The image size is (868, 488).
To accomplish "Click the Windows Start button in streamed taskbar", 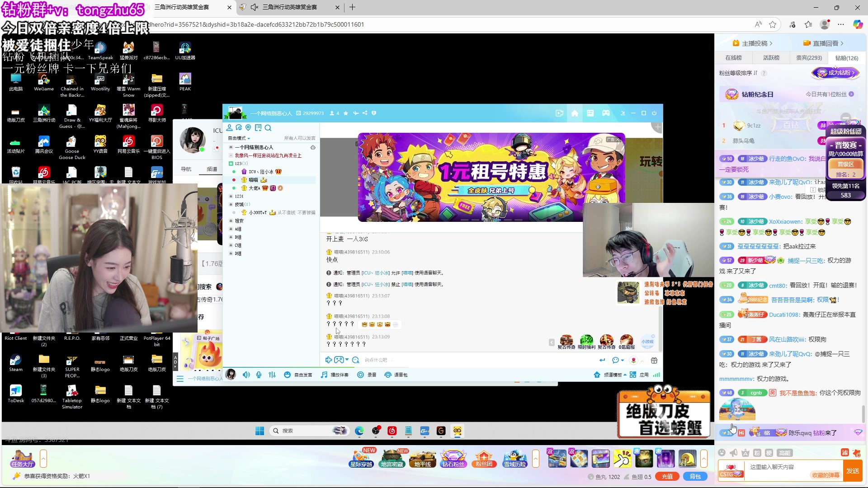I will click(x=259, y=431).
